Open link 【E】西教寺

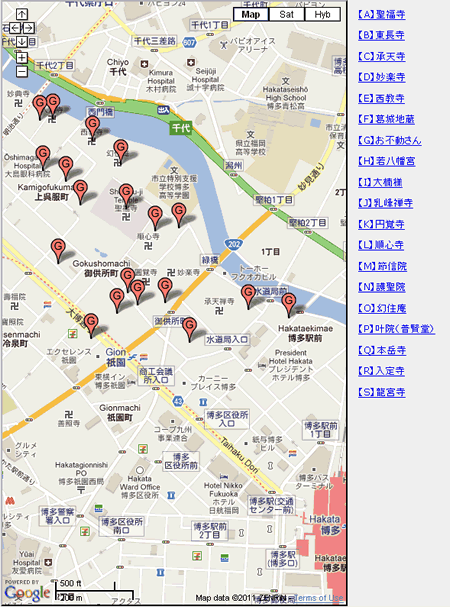(381, 98)
